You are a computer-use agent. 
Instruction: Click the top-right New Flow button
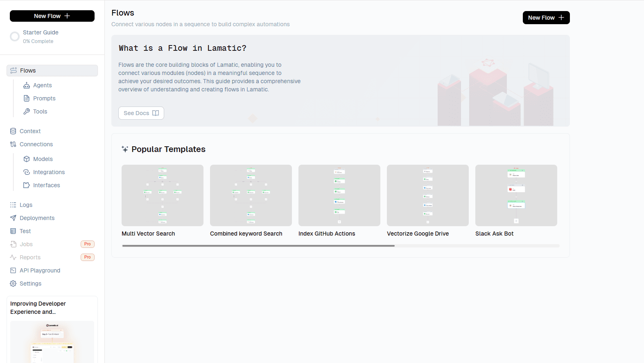546,18
